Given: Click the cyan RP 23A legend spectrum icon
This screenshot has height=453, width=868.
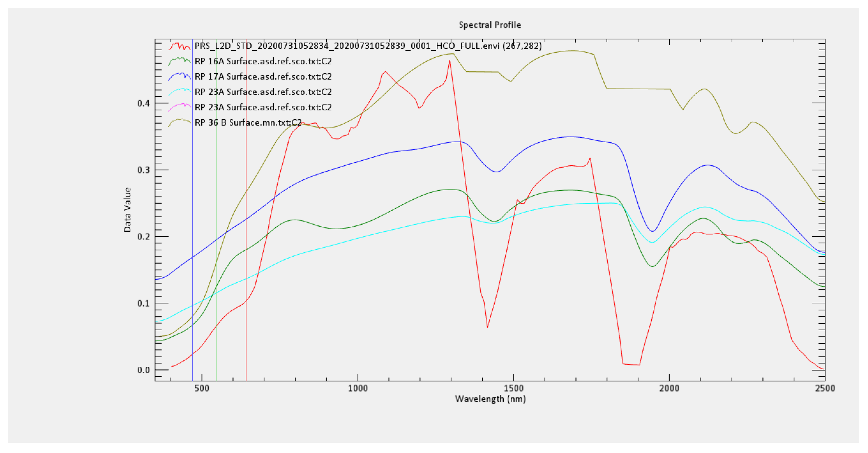Looking at the screenshot, I should tap(180, 92).
